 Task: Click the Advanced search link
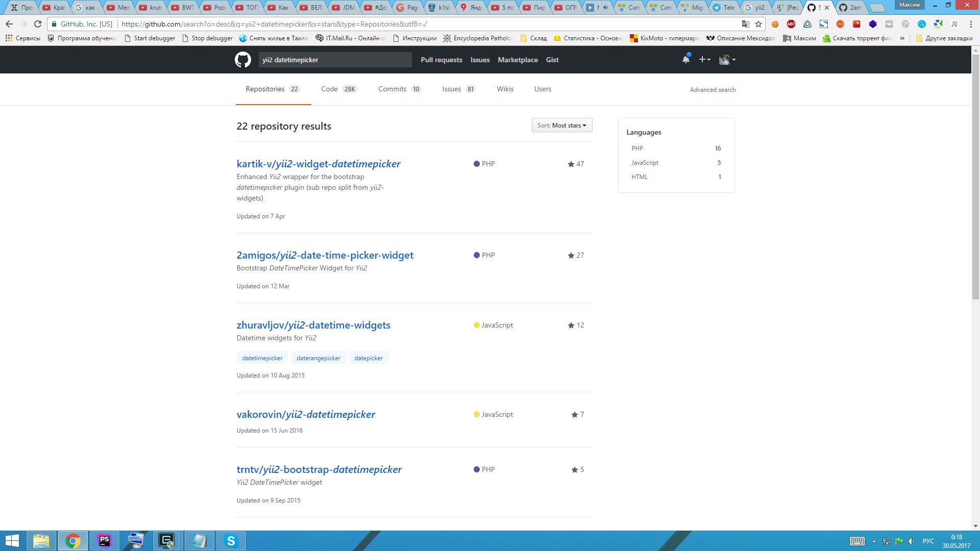(713, 90)
